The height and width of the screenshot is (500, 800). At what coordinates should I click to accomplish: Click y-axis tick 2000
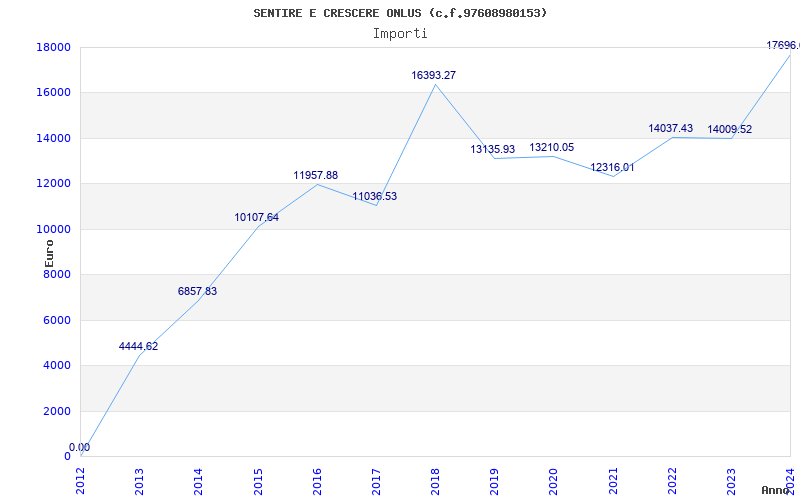[x=57, y=412]
